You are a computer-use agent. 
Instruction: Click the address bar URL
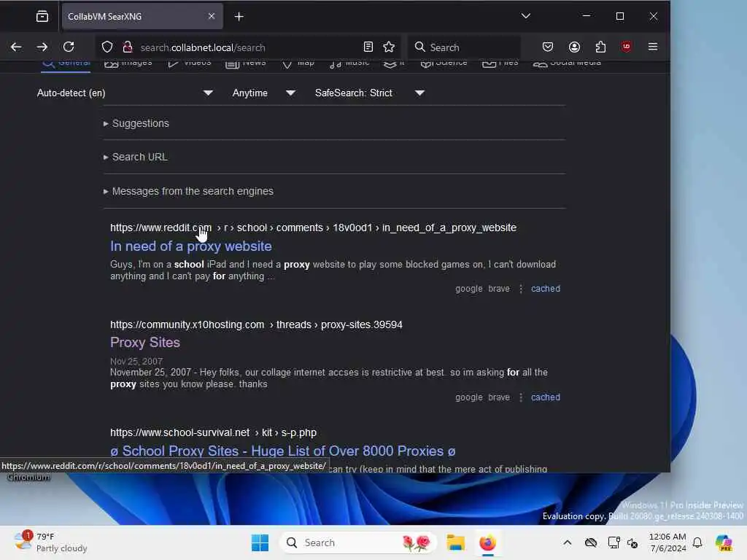point(203,47)
